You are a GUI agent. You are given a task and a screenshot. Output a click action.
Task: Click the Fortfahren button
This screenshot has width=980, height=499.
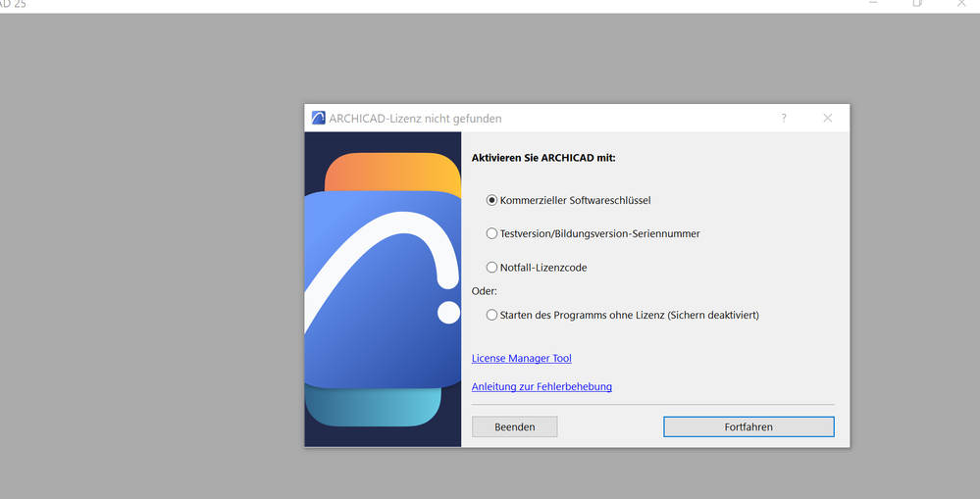click(748, 426)
